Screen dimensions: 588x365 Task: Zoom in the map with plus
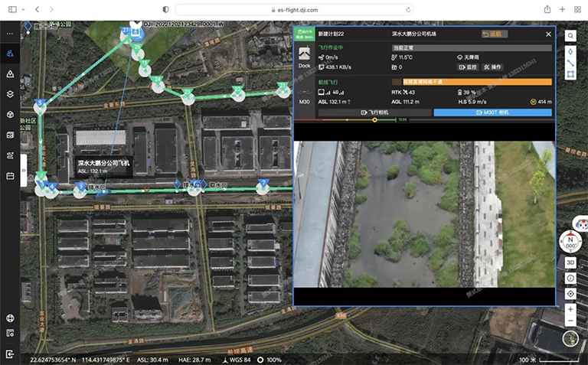coord(570,309)
